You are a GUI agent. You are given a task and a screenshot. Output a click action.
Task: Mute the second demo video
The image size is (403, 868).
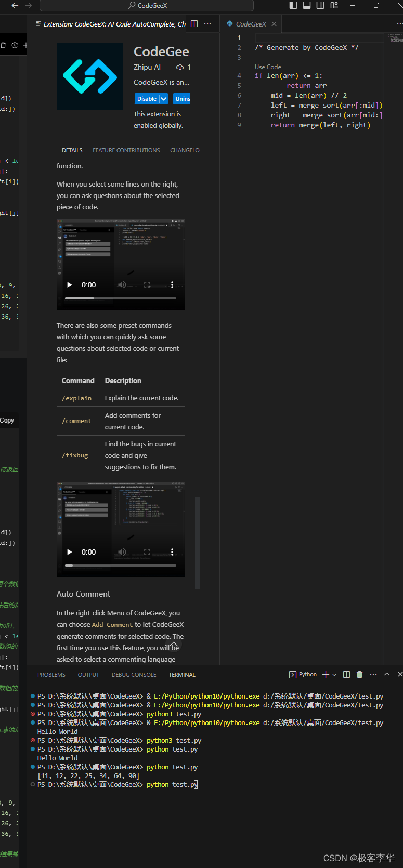tap(122, 552)
